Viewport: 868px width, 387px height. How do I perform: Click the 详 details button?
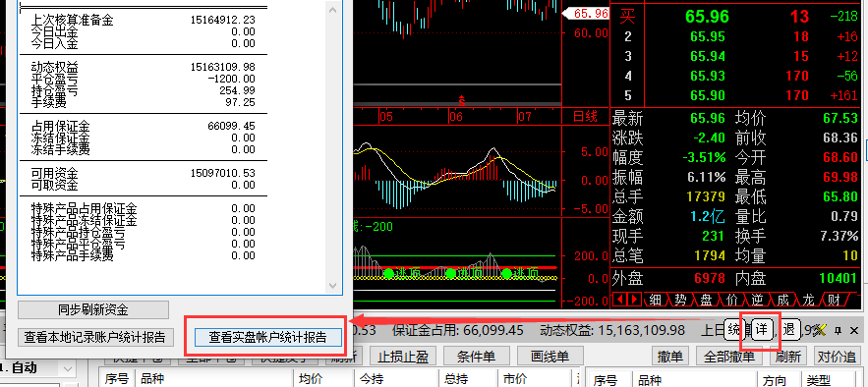(x=762, y=330)
